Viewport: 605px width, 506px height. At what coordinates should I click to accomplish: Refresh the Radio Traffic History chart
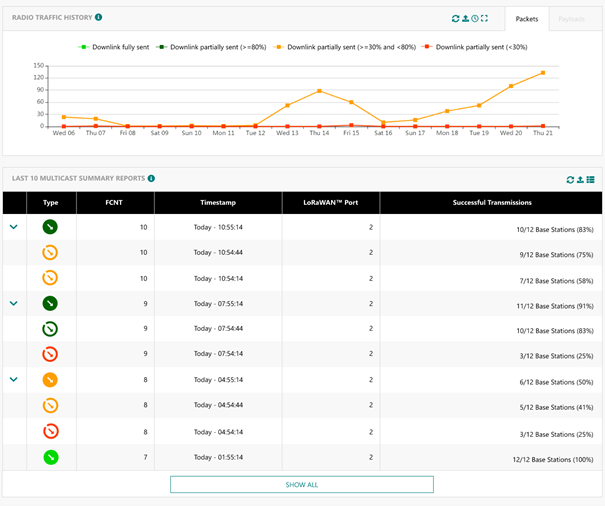(x=456, y=18)
